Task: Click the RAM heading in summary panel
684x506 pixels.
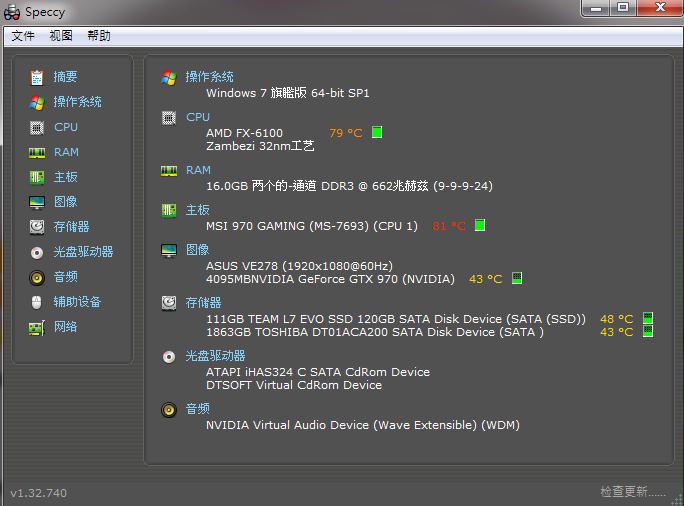Action: (x=198, y=170)
